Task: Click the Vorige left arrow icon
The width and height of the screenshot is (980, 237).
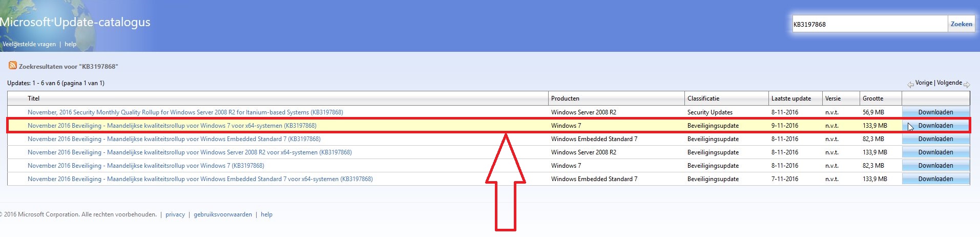Action: point(910,85)
